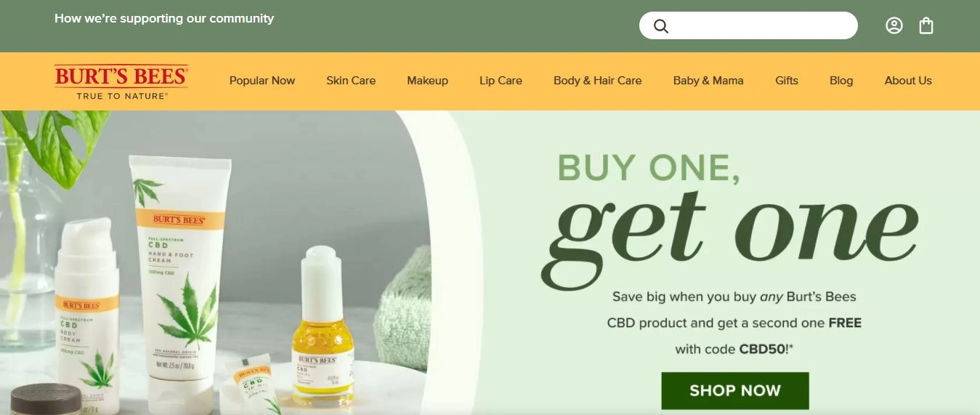Visit the Blog page
980x415 pixels.
pos(841,81)
